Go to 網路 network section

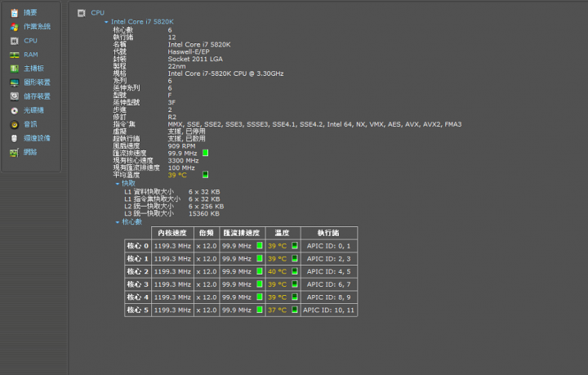coord(30,152)
